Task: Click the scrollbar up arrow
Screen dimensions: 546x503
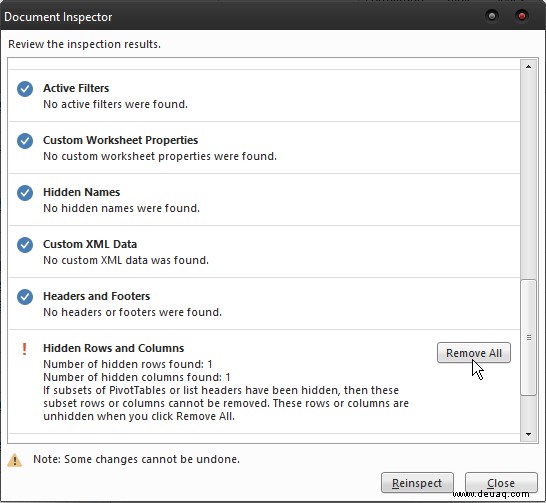Action: (x=528, y=66)
